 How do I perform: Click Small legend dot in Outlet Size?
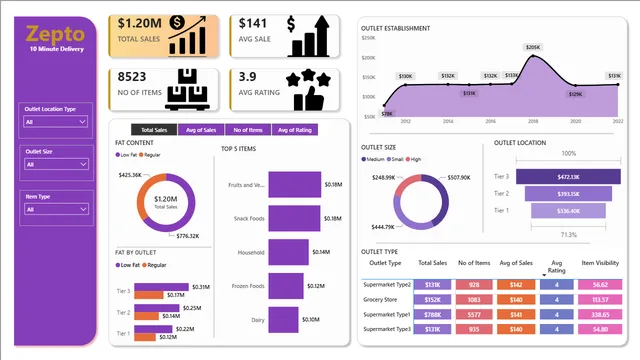[389, 159]
